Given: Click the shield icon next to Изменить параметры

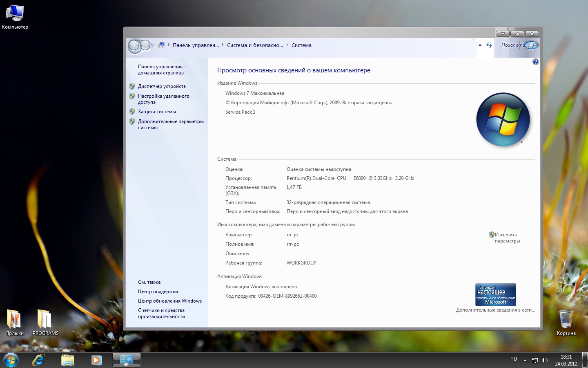Looking at the screenshot, I should pyautogui.click(x=492, y=235).
